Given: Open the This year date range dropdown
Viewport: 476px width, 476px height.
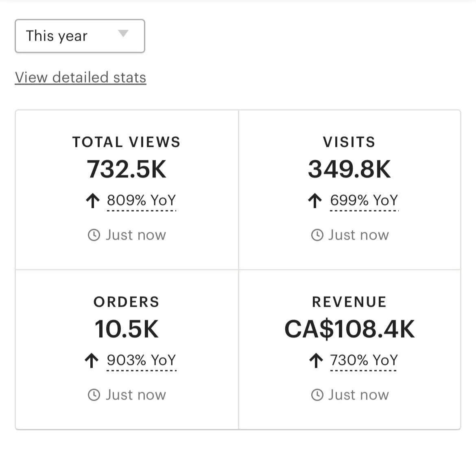Looking at the screenshot, I should point(79,36).
